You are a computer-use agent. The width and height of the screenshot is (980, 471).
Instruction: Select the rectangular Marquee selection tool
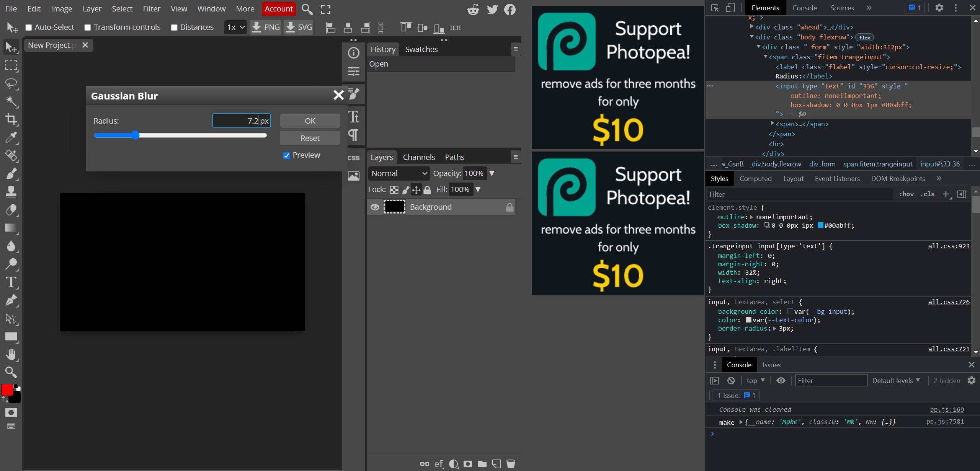(x=11, y=66)
